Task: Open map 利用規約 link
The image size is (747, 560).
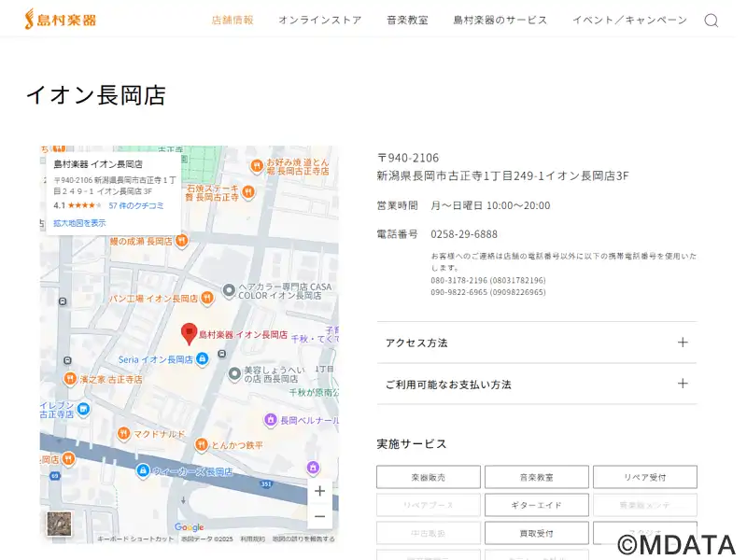Action: 252,539
